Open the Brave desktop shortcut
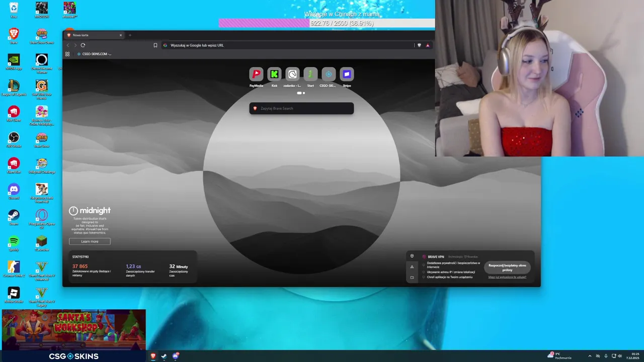 (x=14, y=36)
